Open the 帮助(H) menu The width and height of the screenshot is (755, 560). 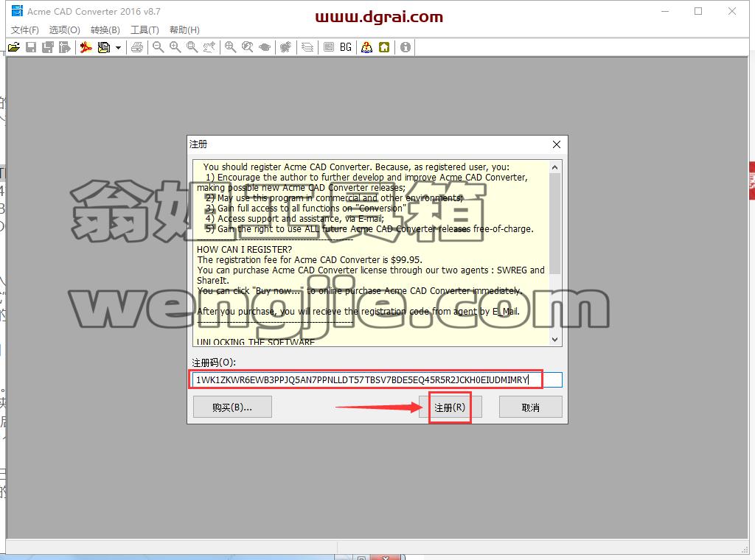coord(184,29)
